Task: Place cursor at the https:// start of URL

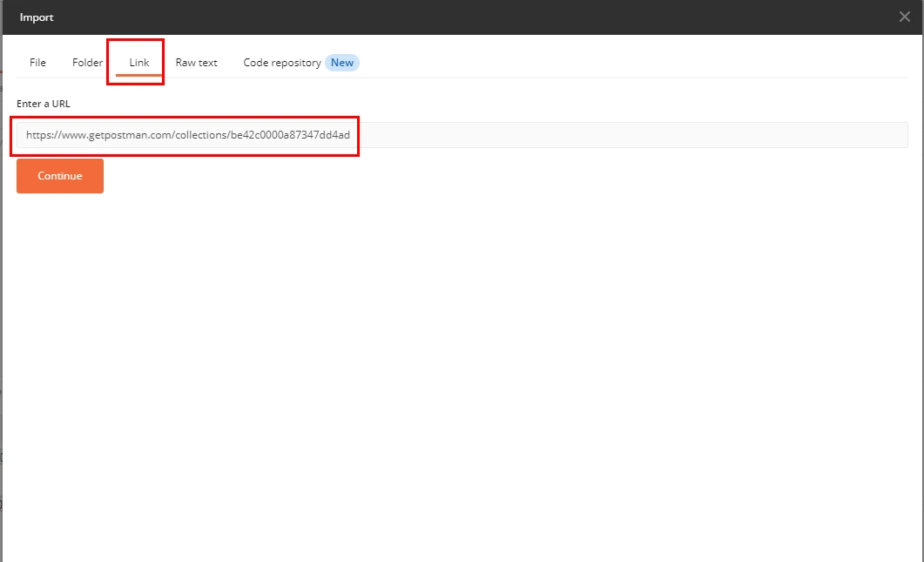Action: coord(27,135)
